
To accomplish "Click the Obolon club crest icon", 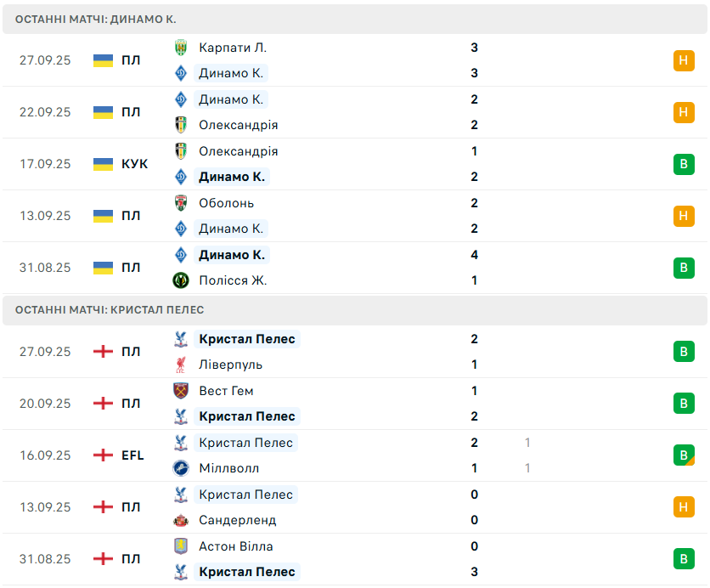I will click(x=181, y=203).
